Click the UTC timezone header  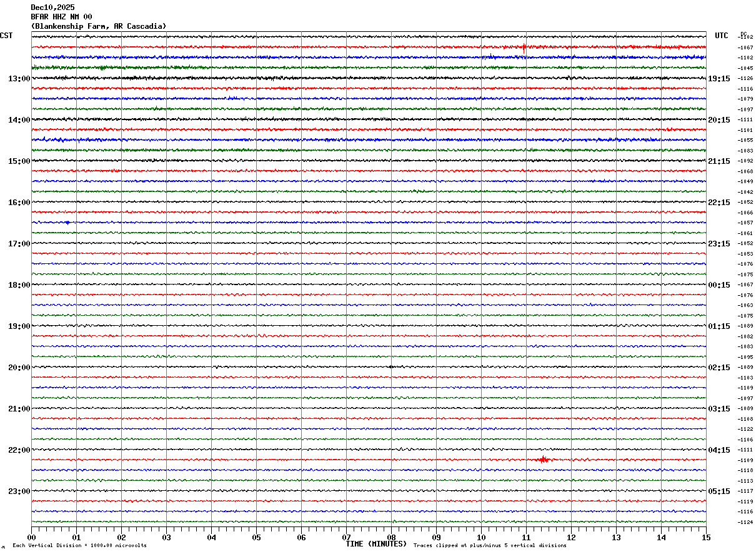pos(722,36)
